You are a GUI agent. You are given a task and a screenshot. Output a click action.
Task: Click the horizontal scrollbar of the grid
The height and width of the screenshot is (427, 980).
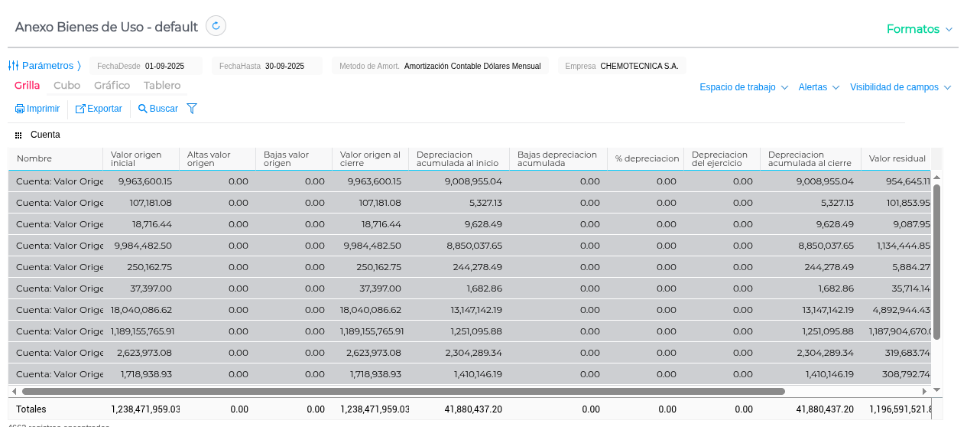pyautogui.click(x=398, y=391)
